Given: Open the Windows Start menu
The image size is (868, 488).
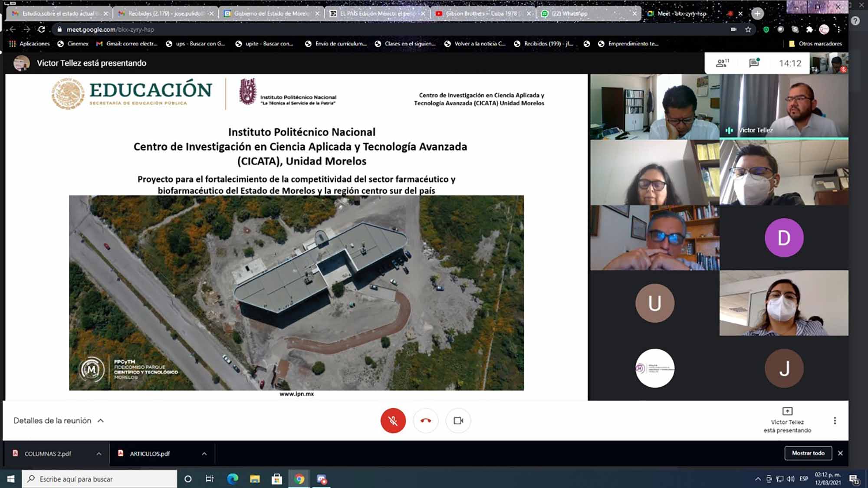Looking at the screenshot, I should 11,479.
